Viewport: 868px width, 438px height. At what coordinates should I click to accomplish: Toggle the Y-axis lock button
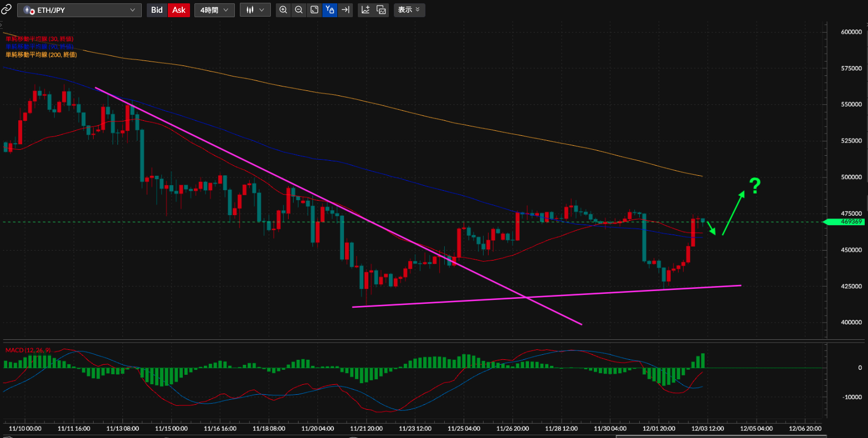330,10
